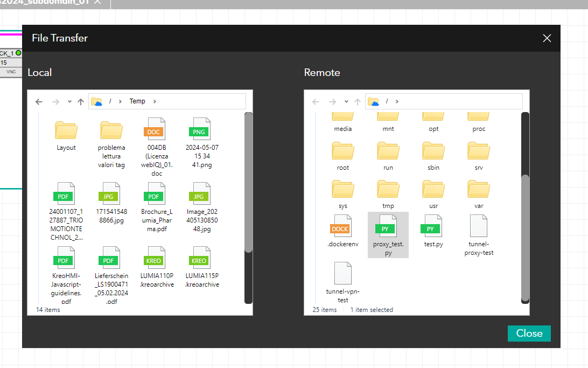This screenshot has height=368, width=588.
Task: Click the Local panel vertical scrollbar
Action: pos(248,183)
